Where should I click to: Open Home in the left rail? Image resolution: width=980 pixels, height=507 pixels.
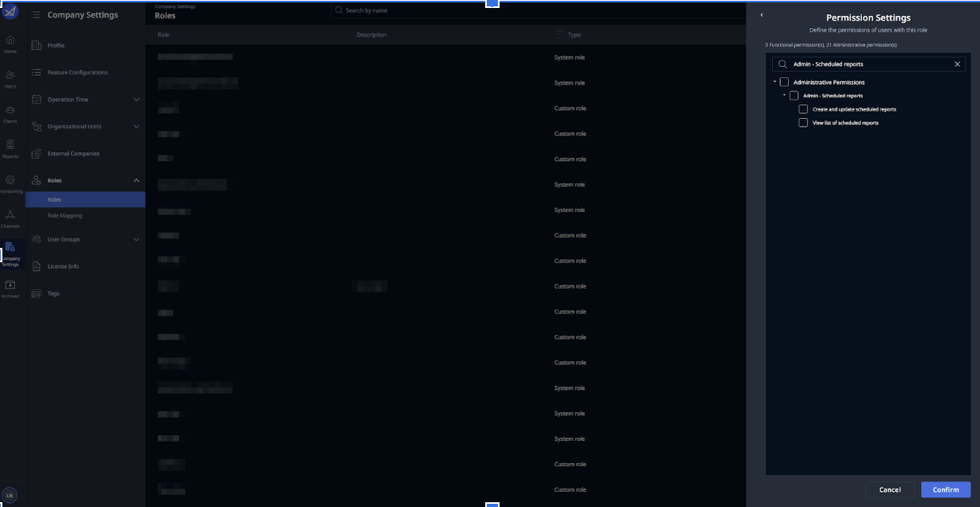click(x=10, y=44)
